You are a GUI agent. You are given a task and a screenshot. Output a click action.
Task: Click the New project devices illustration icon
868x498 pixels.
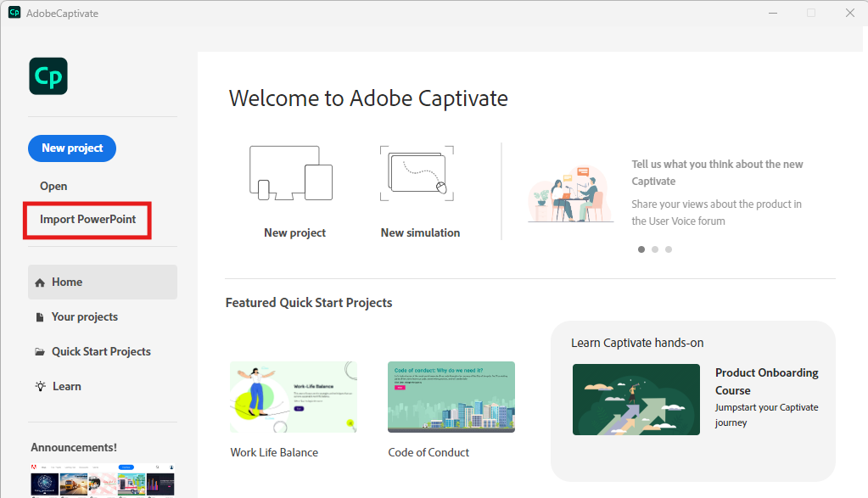291,173
